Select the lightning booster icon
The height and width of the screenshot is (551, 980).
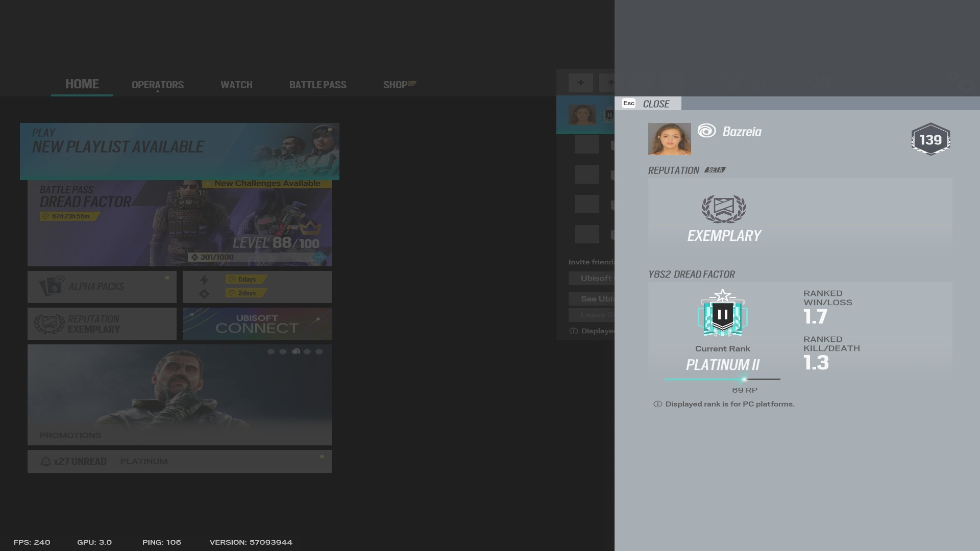tap(204, 280)
